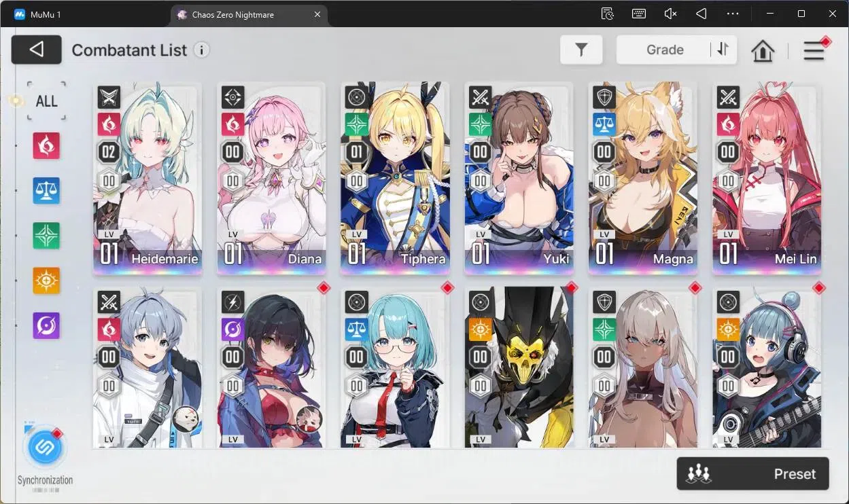Click Diana's ranger class icon

coord(233,98)
